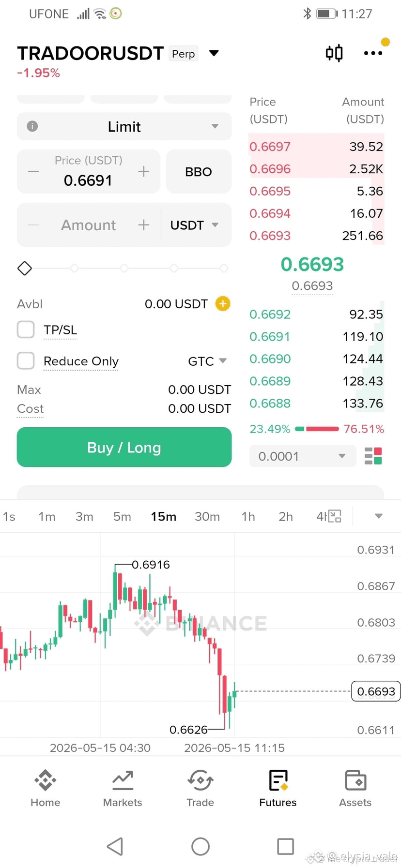Open the trading pair selector dropdown arrow
The width and height of the screenshot is (401, 868).
coord(214,53)
